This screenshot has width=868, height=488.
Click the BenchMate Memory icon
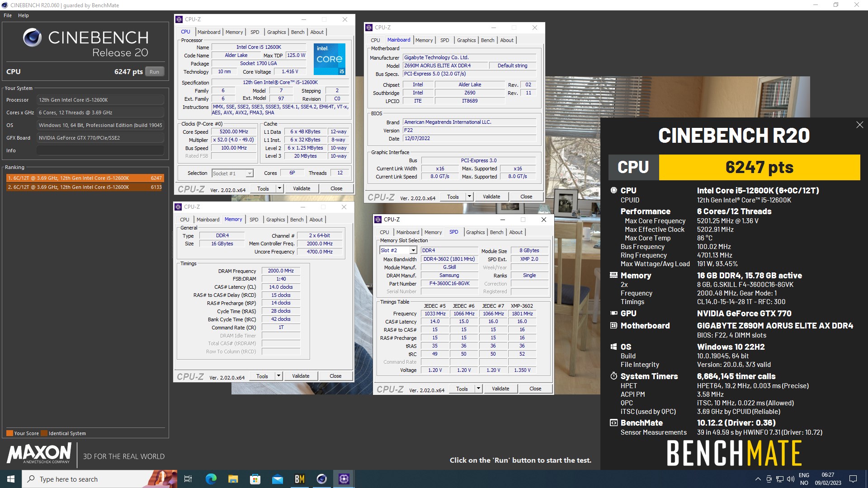point(613,275)
